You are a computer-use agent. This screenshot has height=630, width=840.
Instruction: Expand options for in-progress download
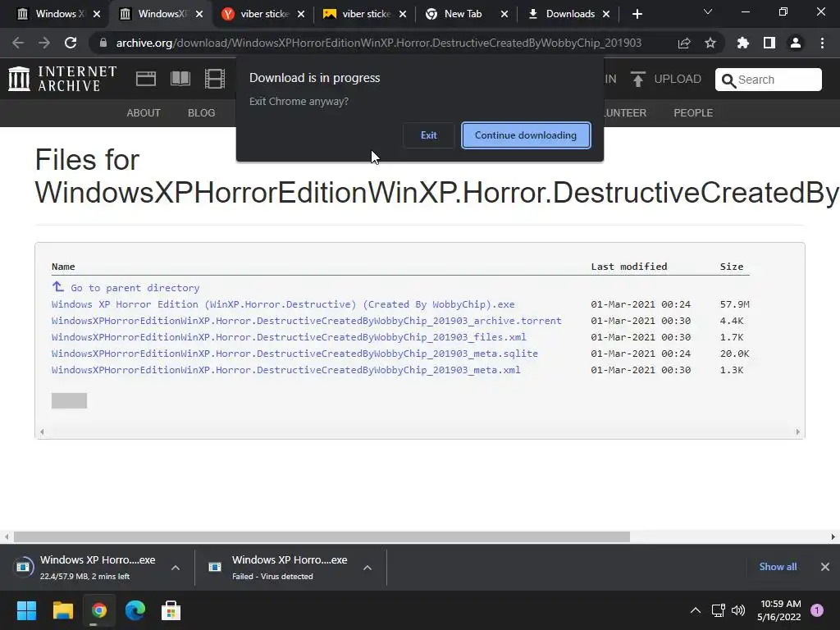coord(176,568)
